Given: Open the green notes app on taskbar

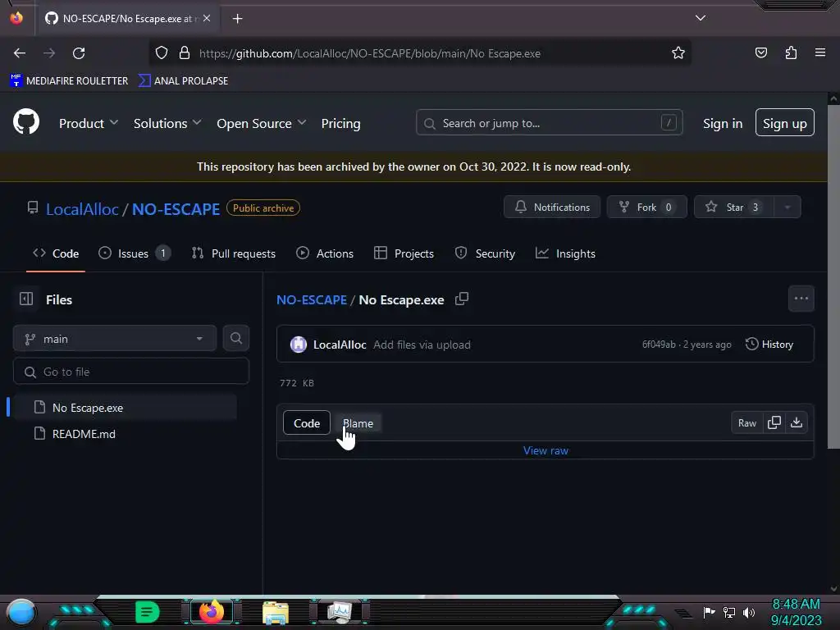Looking at the screenshot, I should pos(147,612).
